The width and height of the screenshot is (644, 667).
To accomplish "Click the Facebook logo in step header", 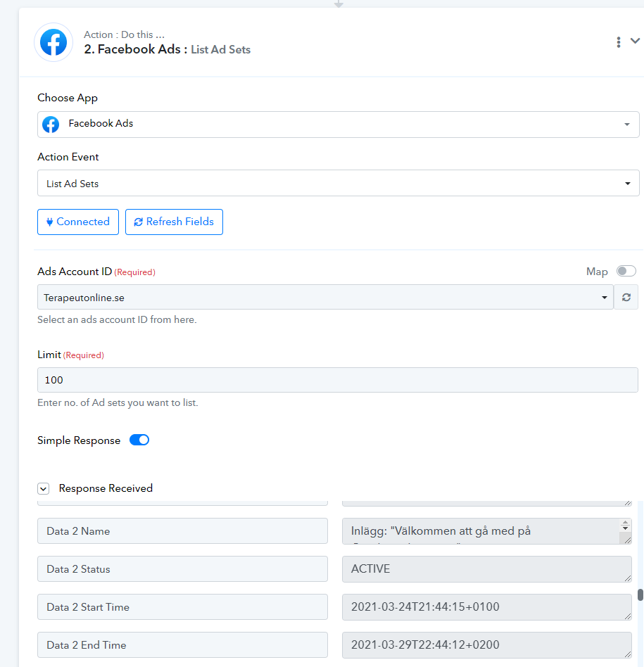I will coord(53,42).
